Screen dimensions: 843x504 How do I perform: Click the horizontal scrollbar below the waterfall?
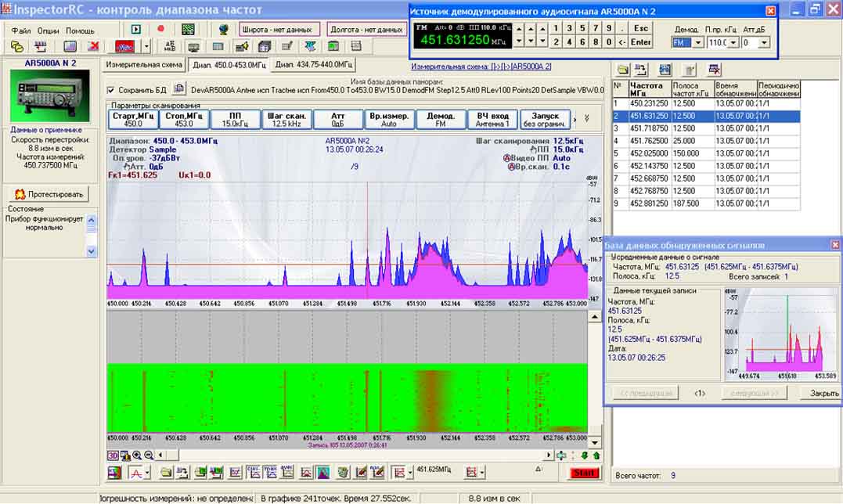(352, 455)
